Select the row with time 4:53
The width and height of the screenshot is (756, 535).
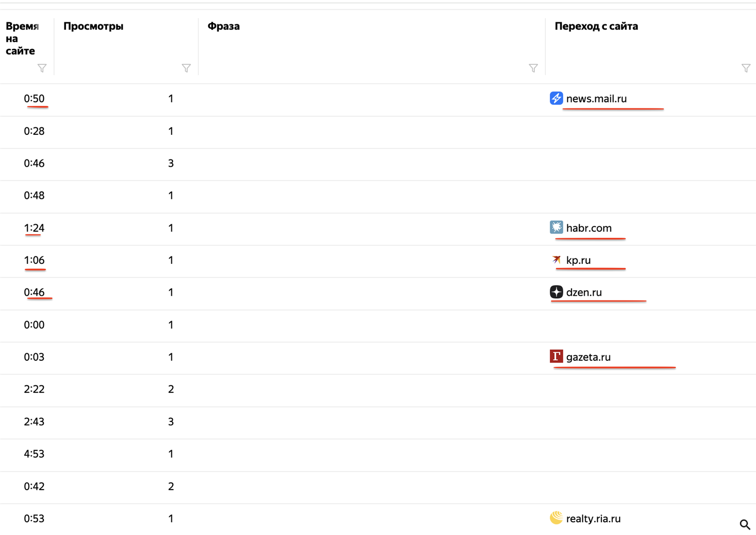[x=378, y=454]
